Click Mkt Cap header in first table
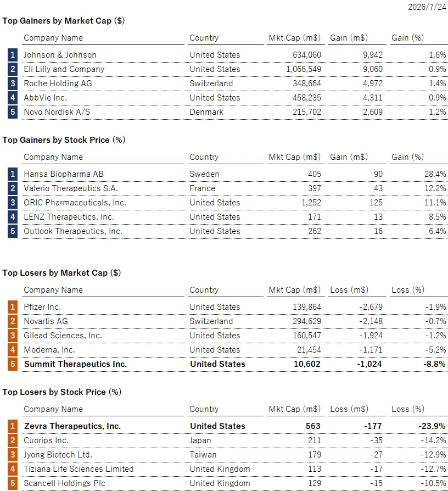Screen dimensions: 448x491 (295, 38)
